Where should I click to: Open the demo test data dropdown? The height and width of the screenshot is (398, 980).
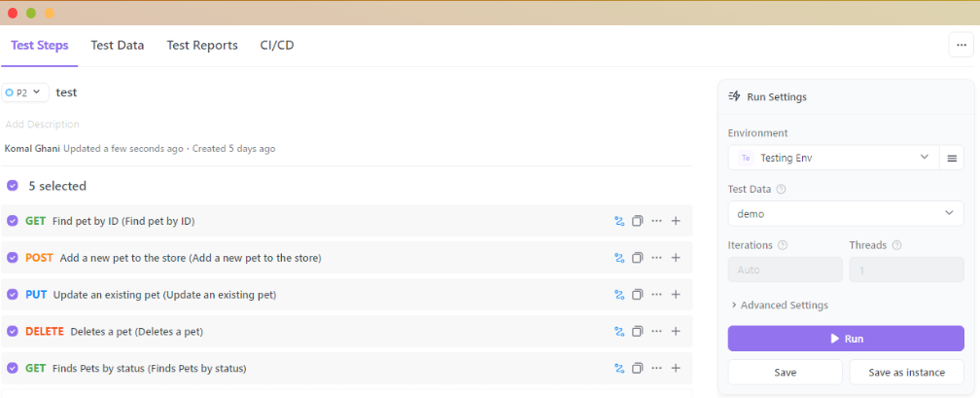click(846, 213)
